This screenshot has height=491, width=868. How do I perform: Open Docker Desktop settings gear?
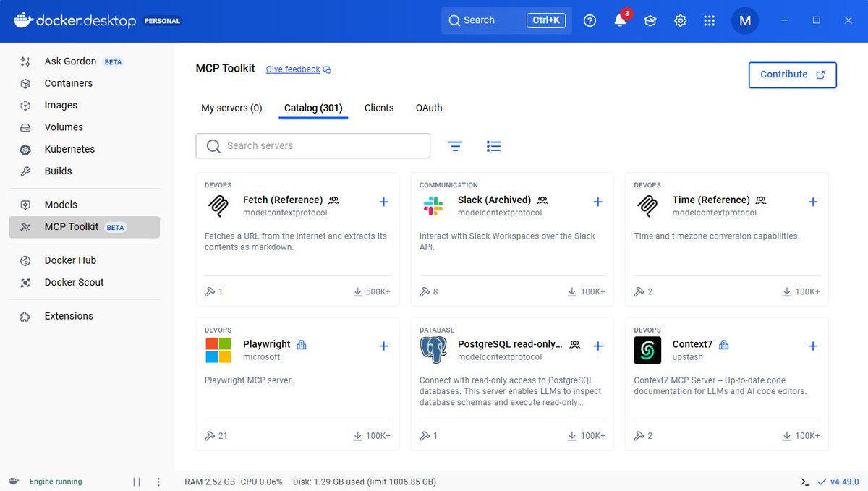tap(680, 21)
